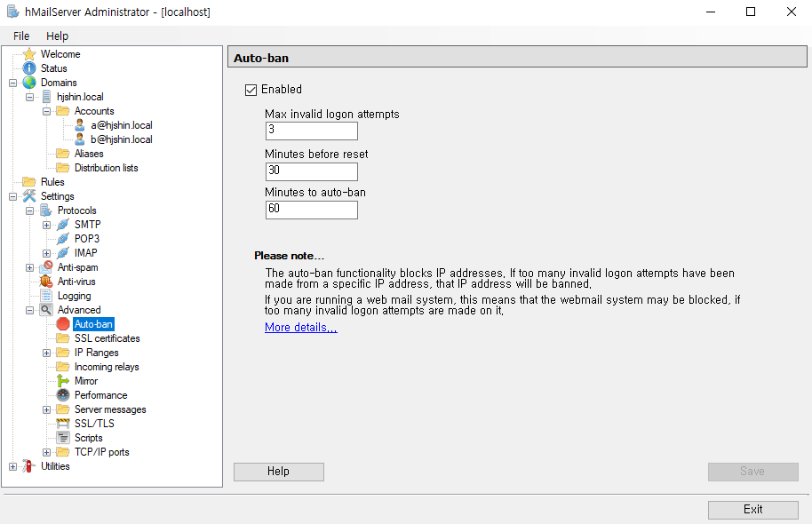Minimize the hMailServer Administrator window

point(711,12)
